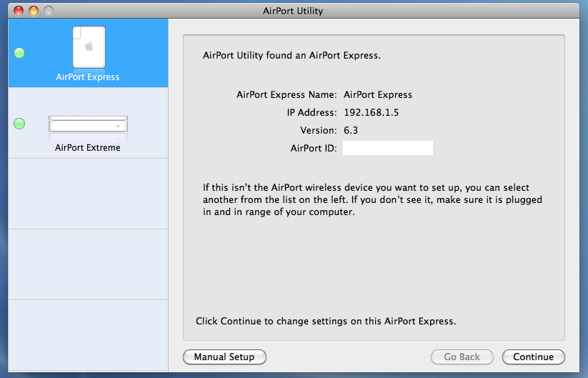Click the 'Click Continue to change settings' text
The width and height of the screenshot is (588, 378).
coord(326,322)
